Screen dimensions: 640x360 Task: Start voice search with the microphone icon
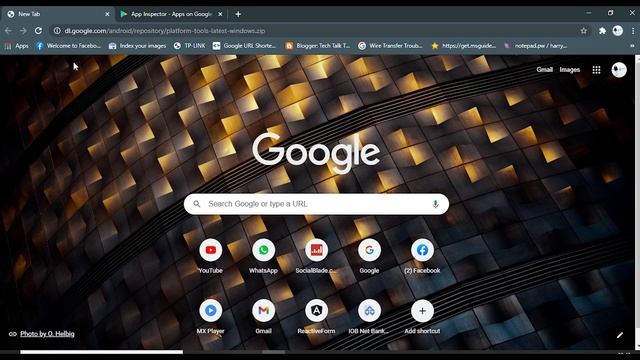(x=435, y=204)
